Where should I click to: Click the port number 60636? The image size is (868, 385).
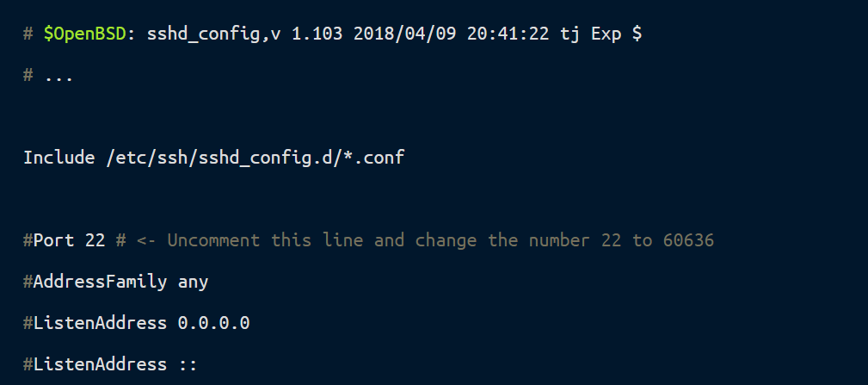[x=688, y=239]
